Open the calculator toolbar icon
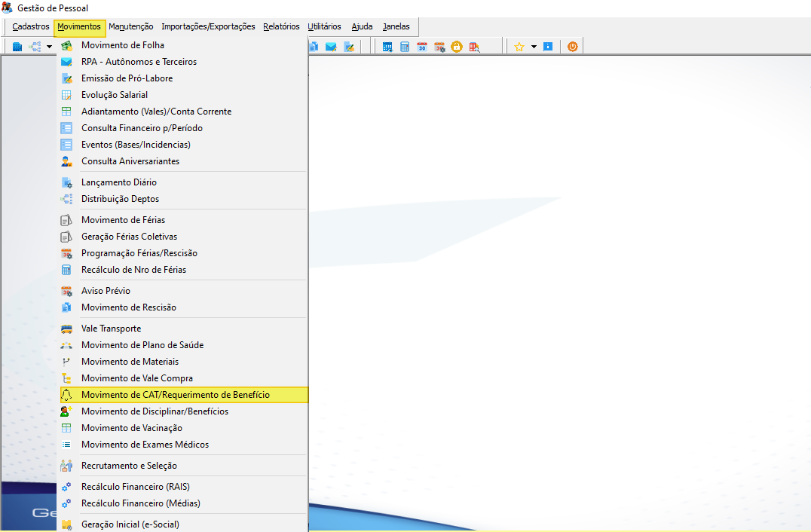This screenshot has height=532, width=811. [x=405, y=47]
